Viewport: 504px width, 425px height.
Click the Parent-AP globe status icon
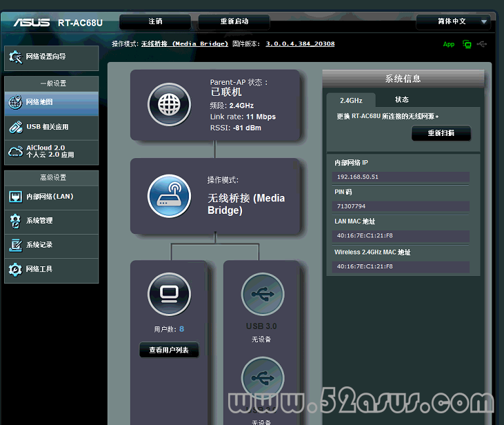coord(169,105)
